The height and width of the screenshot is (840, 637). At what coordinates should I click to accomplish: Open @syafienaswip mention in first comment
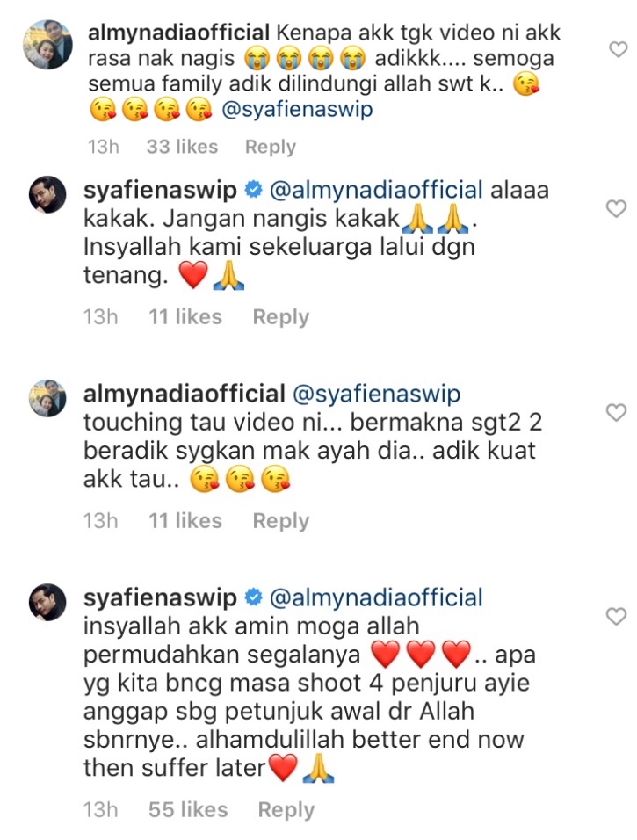(297, 109)
